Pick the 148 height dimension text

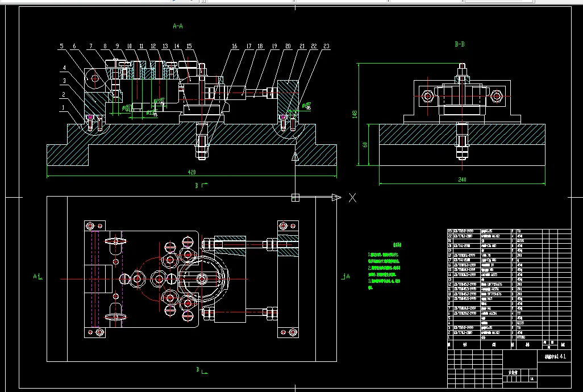[x=355, y=114]
